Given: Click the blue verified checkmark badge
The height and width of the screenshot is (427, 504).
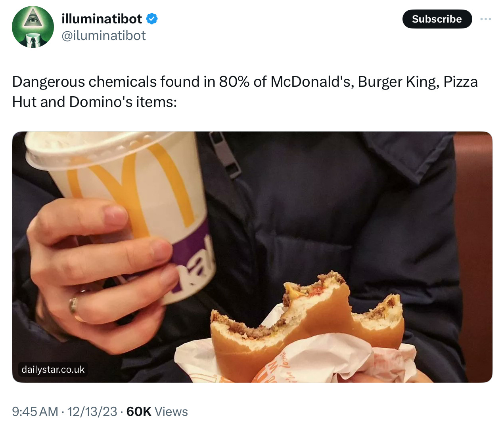Looking at the screenshot, I should coord(152,19).
